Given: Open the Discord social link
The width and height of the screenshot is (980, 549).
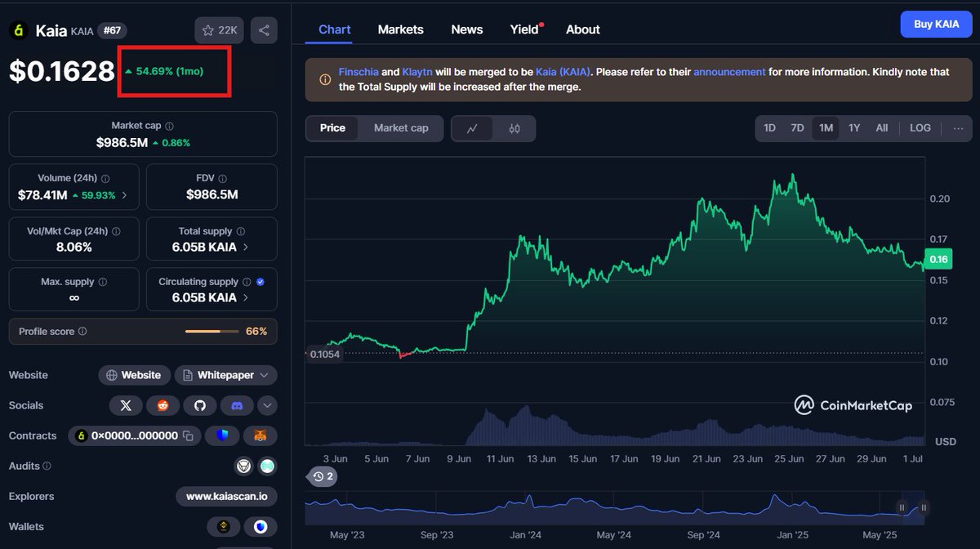Looking at the screenshot, I should [x=237, y=405].
